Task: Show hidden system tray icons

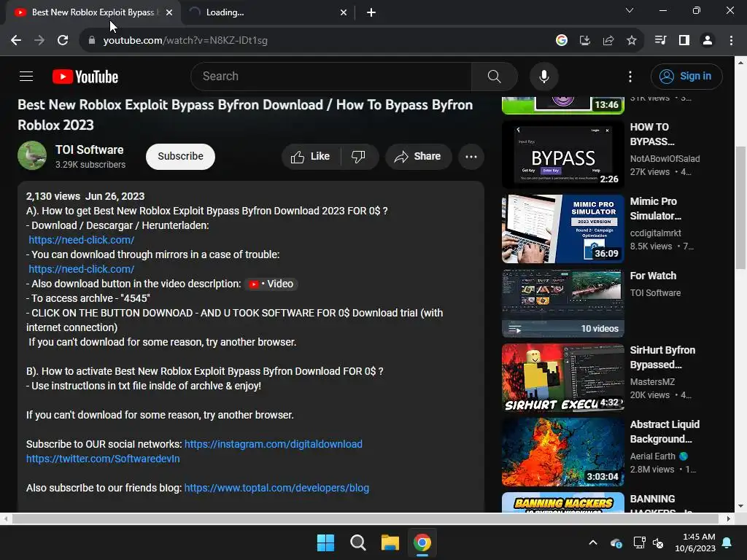Action: coord(592,542)
